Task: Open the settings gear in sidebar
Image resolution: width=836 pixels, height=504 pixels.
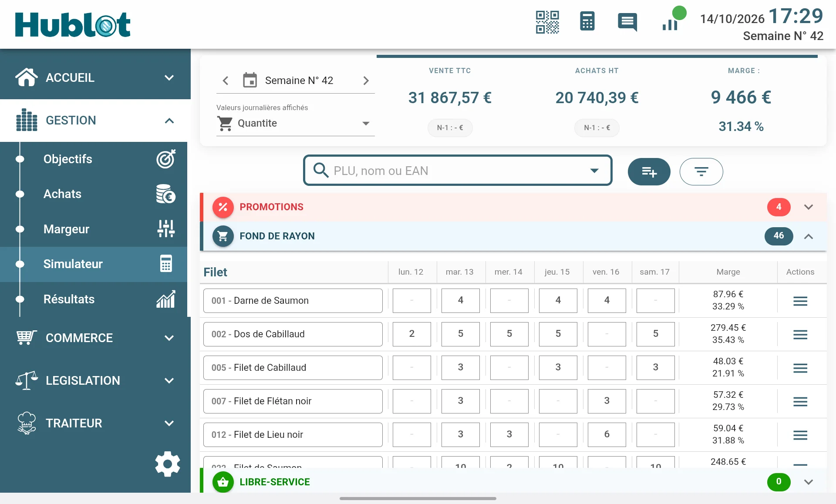Action: tap(168, 464)
